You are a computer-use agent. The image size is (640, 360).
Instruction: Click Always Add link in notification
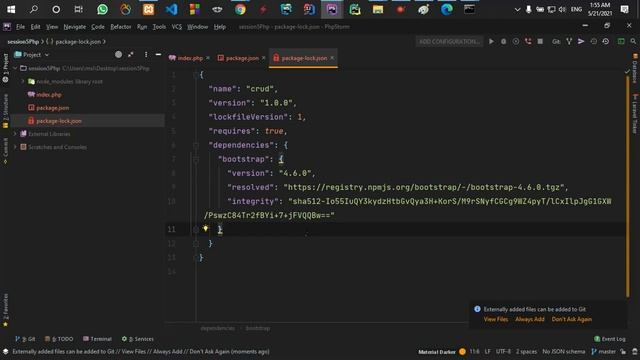click(x=530, y=319)
